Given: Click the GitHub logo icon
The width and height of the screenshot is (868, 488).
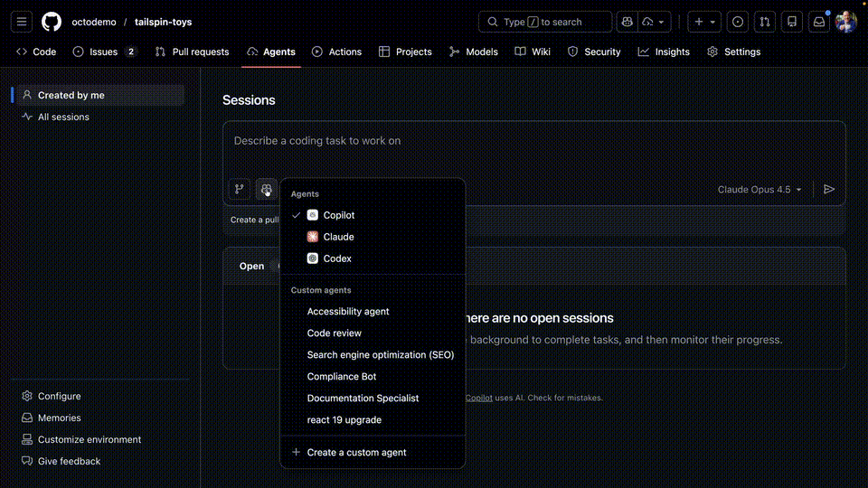Looking at the screenshot, I should coord(52,22).
